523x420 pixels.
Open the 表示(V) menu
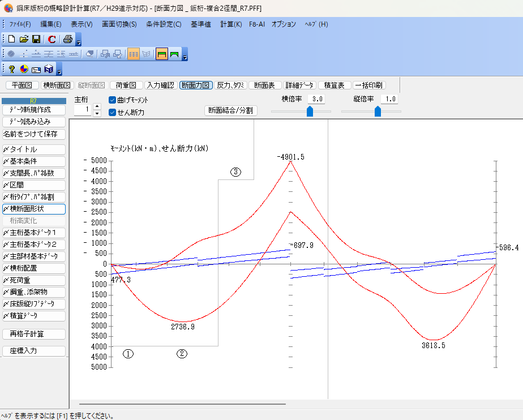point(82,24)
